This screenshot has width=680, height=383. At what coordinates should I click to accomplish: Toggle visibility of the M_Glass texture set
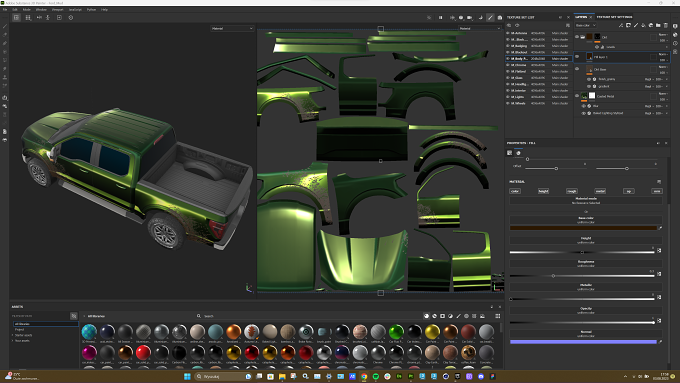(508, 78)
